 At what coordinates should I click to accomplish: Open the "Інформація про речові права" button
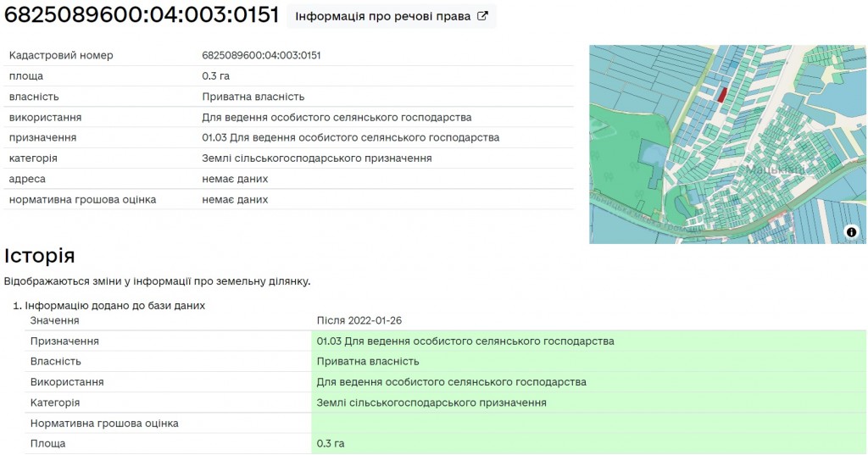[391, 16]
